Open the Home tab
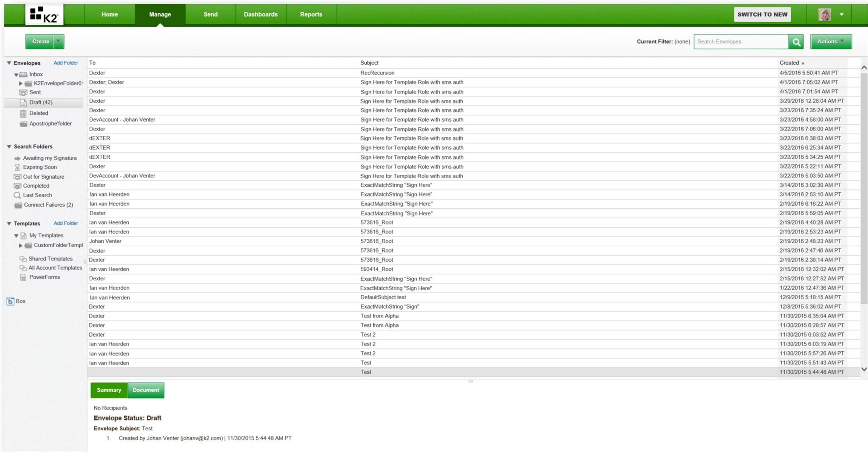The image size is (868, 452). coord(109,14)
